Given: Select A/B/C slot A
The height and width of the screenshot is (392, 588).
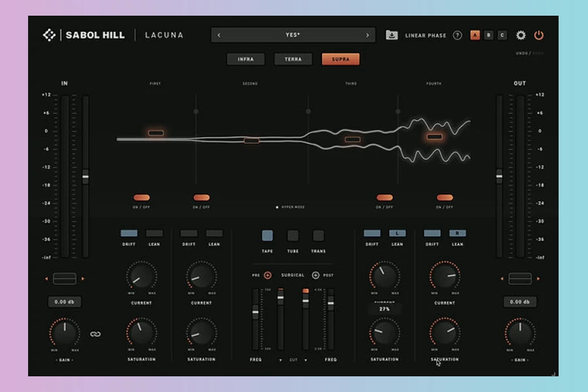Looking at the screenshot, I should click(475, 35).
